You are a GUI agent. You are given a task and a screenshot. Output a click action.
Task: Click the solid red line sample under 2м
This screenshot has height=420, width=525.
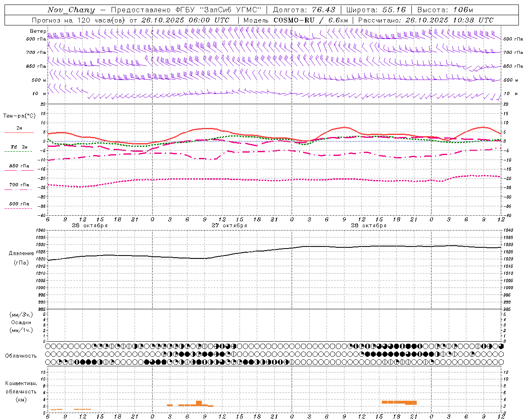click(19, 133)
